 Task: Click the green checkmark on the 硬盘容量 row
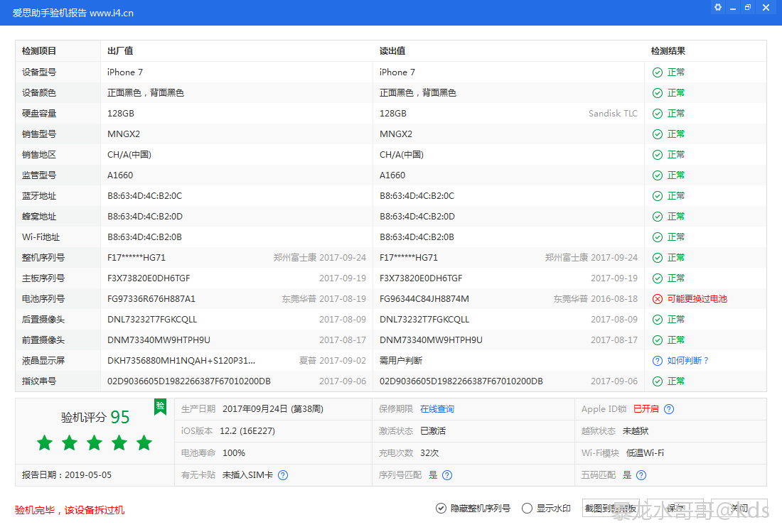coord(657,113)
